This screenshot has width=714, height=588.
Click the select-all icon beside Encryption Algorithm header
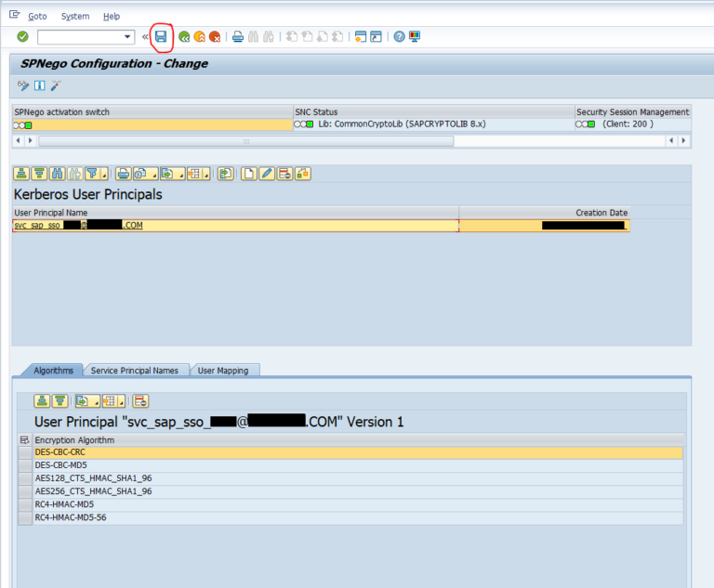[24, 440]
